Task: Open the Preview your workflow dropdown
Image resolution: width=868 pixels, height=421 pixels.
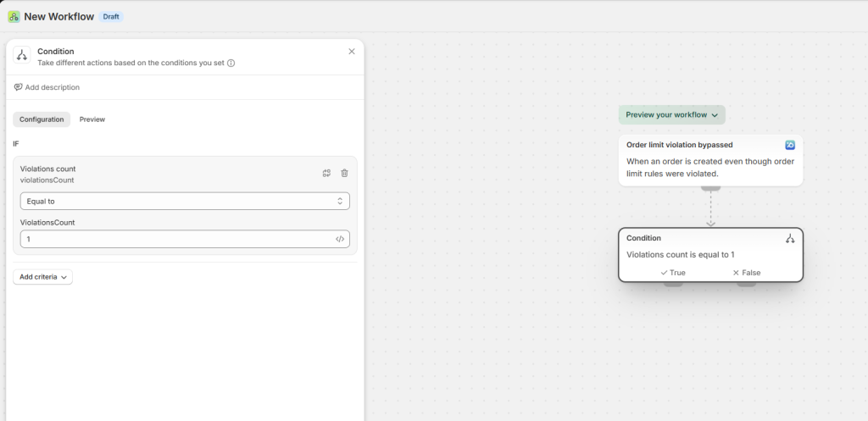Action: coord(671,114)
